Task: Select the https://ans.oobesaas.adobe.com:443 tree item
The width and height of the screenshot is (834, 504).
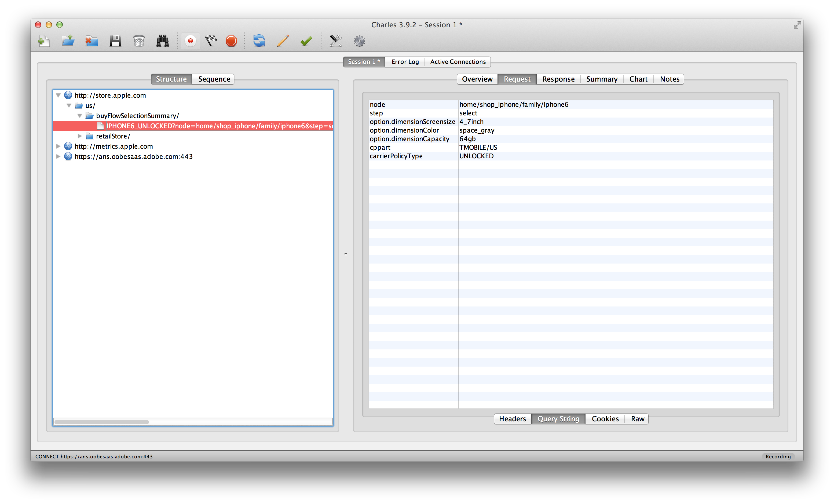Action: pyautogui.click(x=134, y=156)
